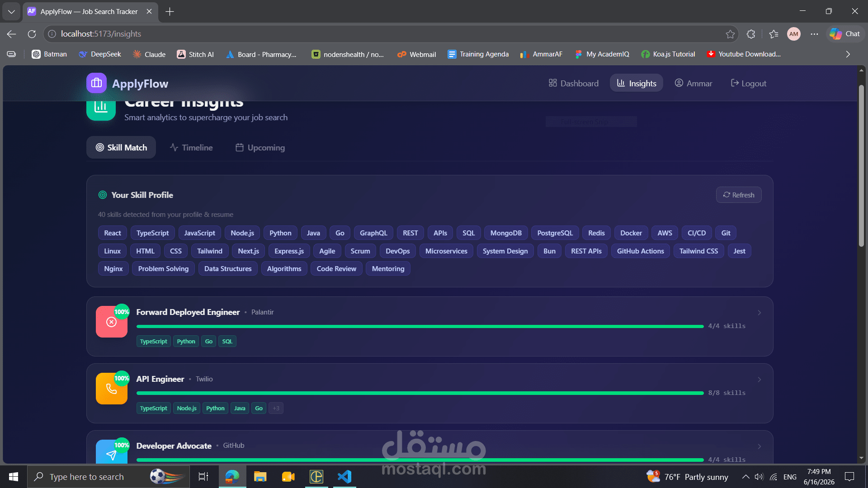Open the Training Agenda bookmark
The height and width of the screenshot is (488, 868).
click(x=478, y=54)
